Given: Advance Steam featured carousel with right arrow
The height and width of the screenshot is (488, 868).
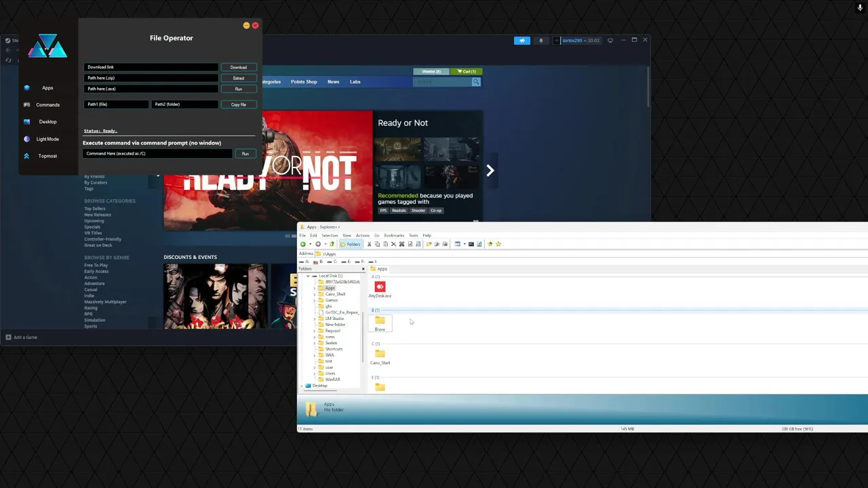Looking at the screenshot, I should click(490, 170).
